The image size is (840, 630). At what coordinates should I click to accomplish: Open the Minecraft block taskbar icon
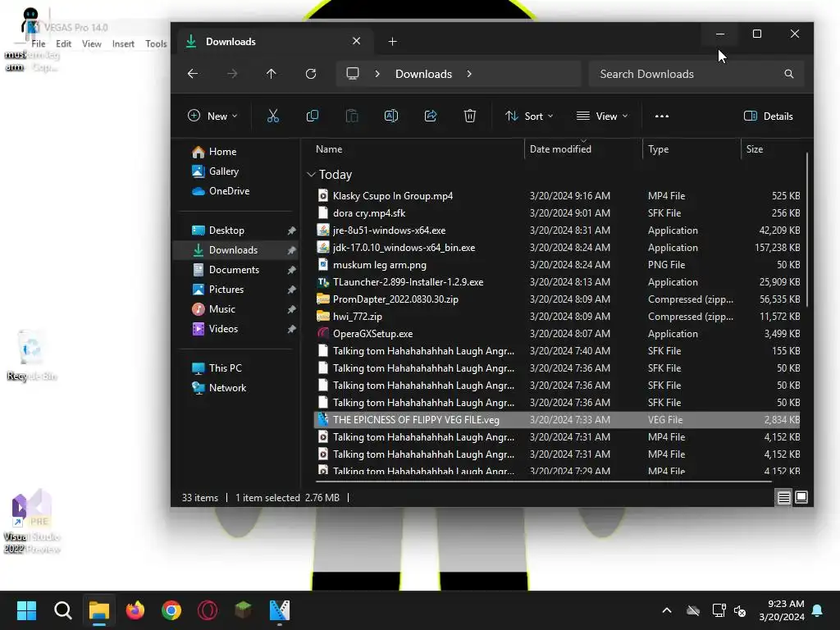click(x=243, y=609)
